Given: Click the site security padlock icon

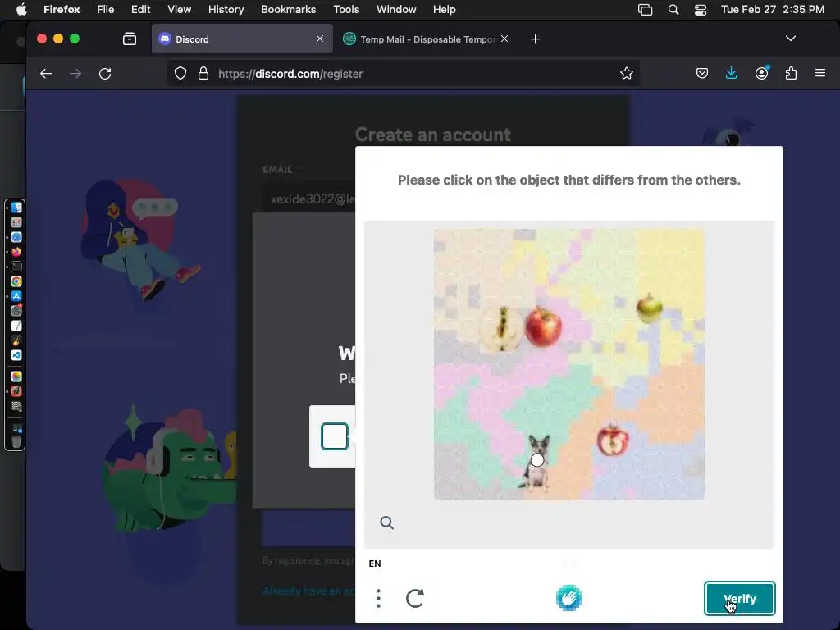Looking at the screenshot, I should (203, 73).
